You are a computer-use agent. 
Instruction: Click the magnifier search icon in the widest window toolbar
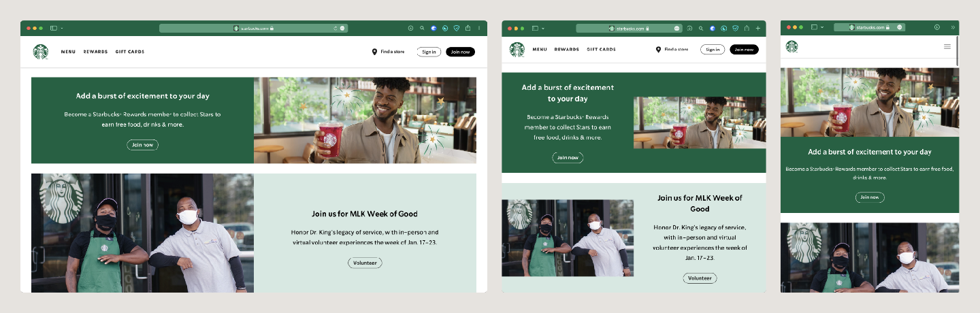(422, 28)
